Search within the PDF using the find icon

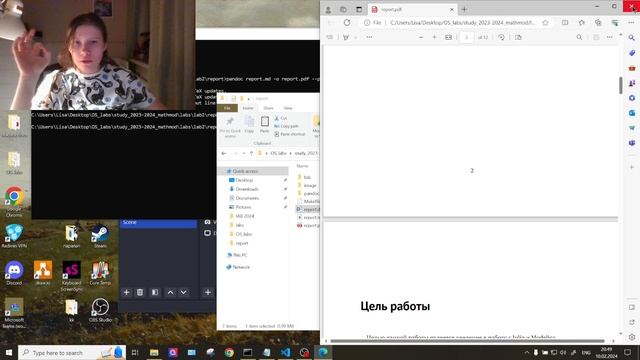(579, 37)
